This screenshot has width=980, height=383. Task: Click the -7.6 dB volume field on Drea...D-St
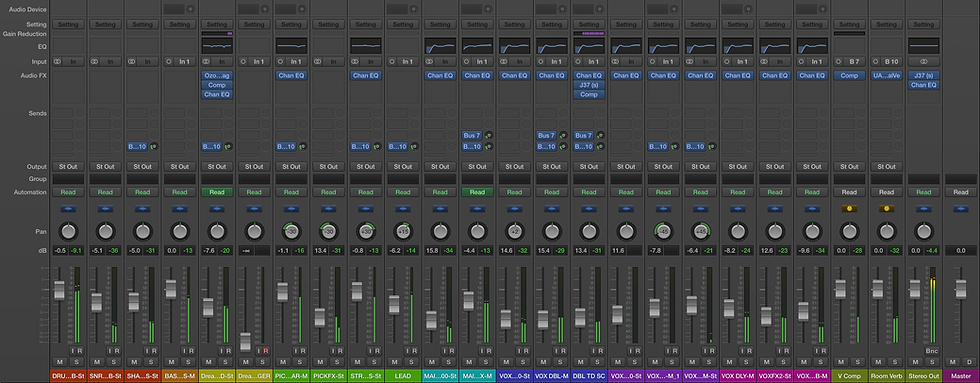(209, 251)
